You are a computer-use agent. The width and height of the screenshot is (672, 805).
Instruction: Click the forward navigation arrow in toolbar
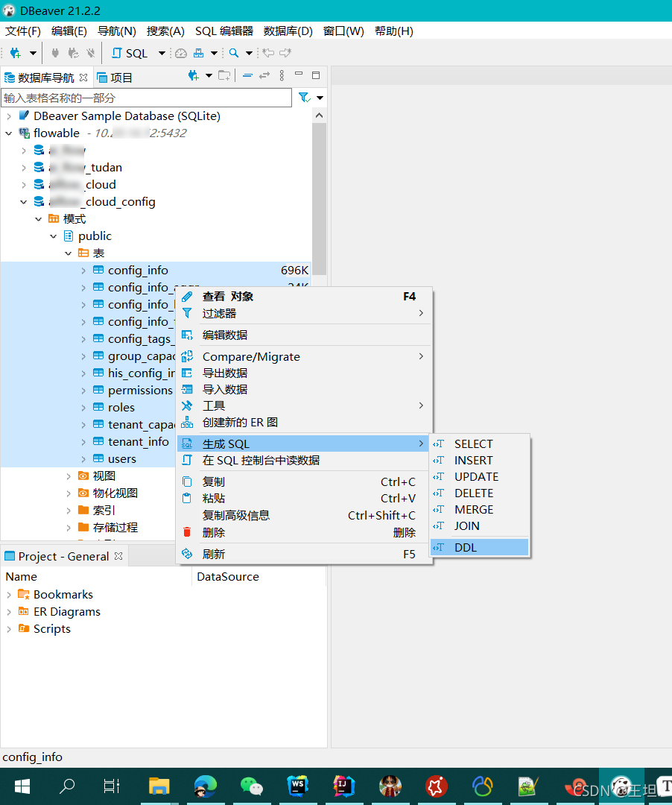tap(286, 53)
